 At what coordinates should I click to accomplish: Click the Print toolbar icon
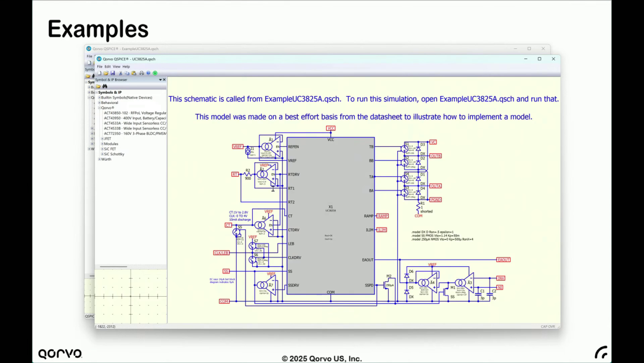(142, 73)
